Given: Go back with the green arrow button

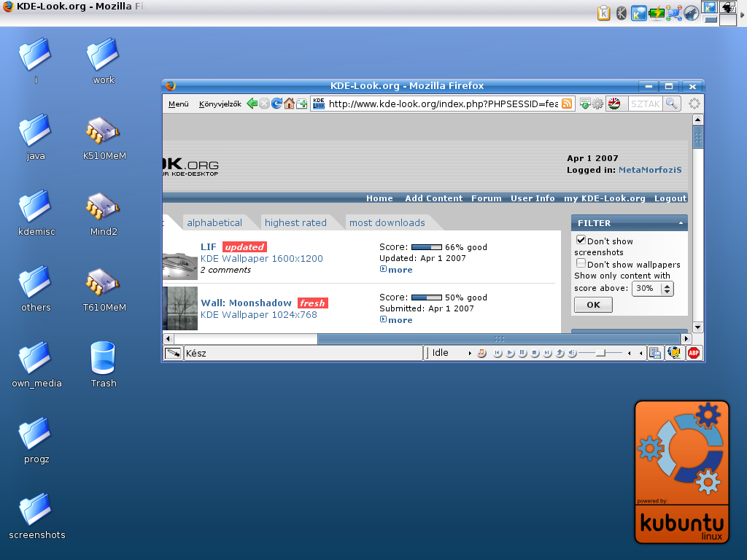Looking at the screenshot, I should click(252, 104).
